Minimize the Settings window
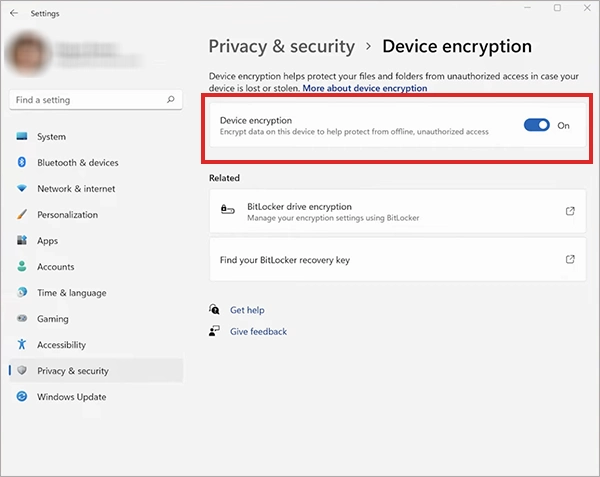Viewport: 600px width, 477px height. (527, 8)
